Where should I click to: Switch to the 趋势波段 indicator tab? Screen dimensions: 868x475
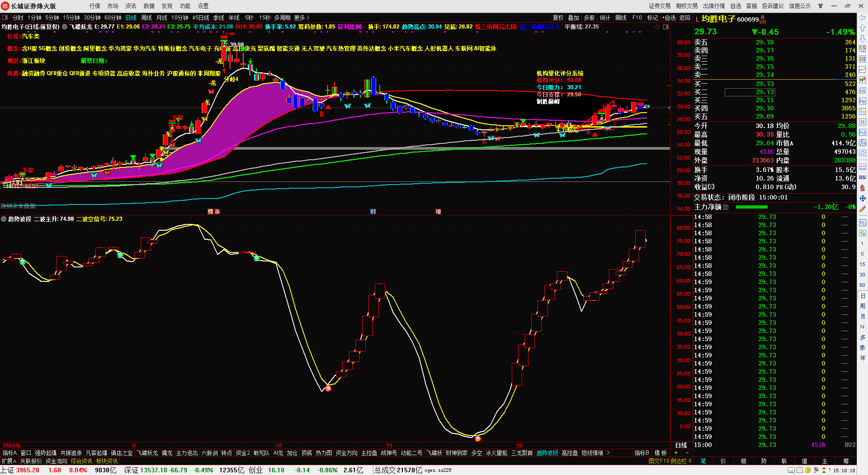547,453
